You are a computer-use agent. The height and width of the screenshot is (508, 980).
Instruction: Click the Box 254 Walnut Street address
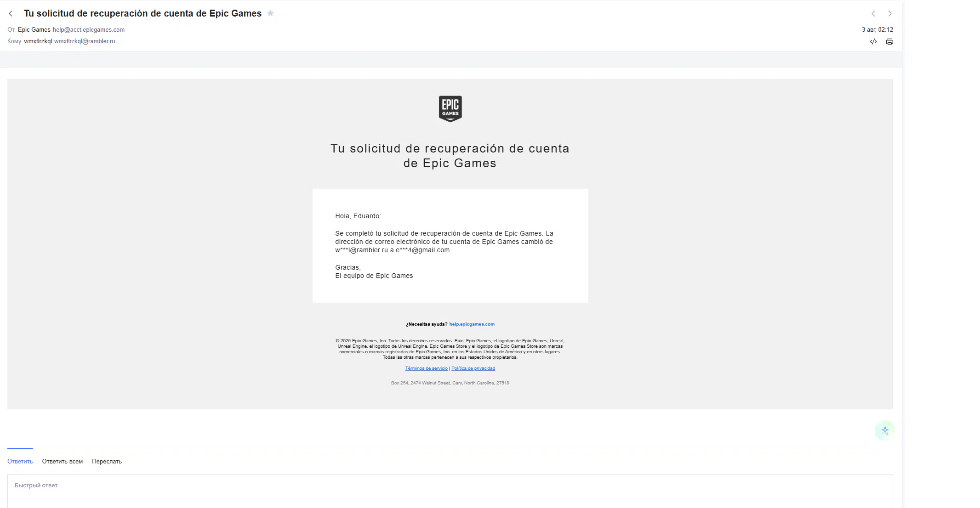coord(450,383)
